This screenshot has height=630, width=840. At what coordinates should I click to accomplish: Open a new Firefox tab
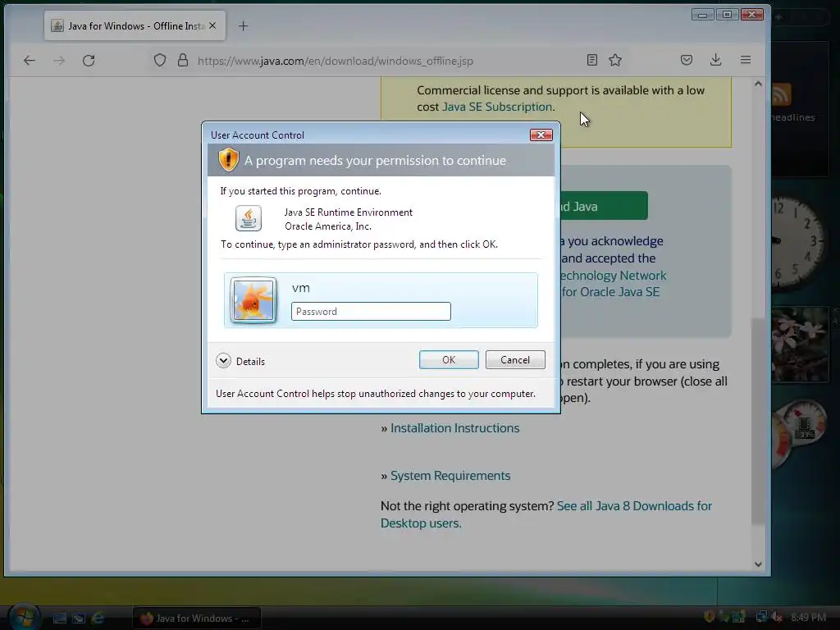click(x=243, y=25)
